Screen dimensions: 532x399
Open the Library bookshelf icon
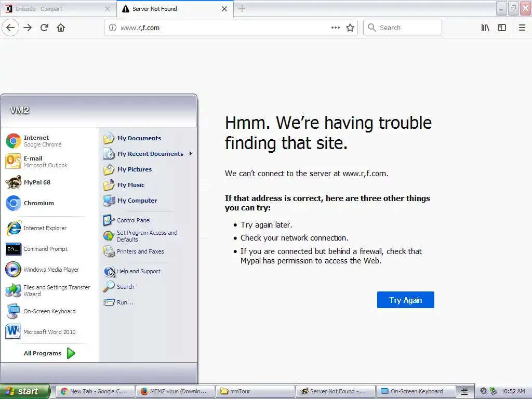[485, 28]
